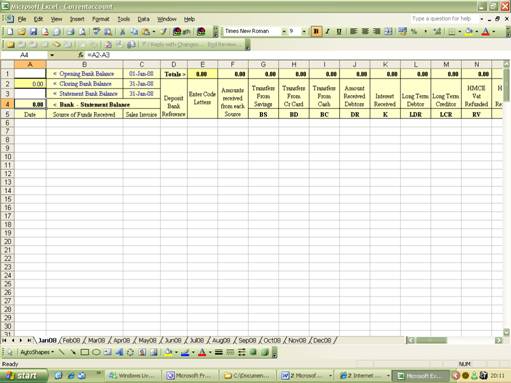This screenshot has height=383, width=511.
Task: Open the Paste options dropdown arrow
Action: pos(154,32)
